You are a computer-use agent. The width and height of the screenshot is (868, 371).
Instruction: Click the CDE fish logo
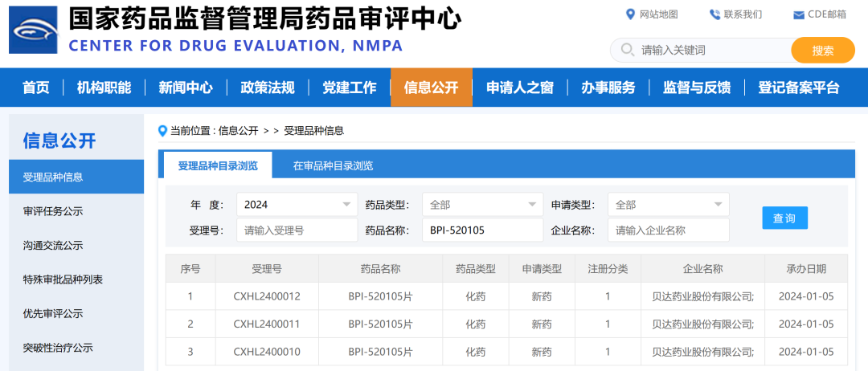pos(33,30)
